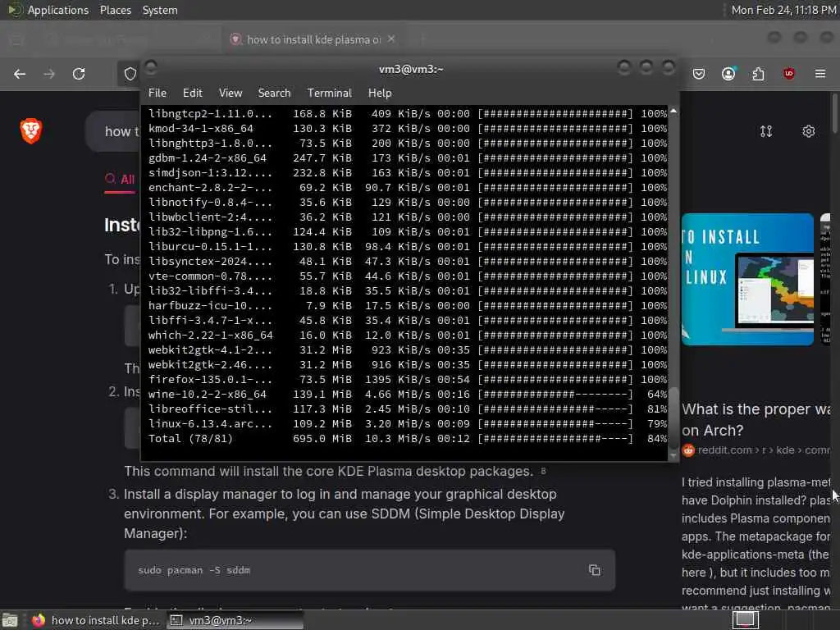Click citation 8 after KDE Plasma sentence
Image resolution: width=840 pixels, height=630 pixels.
543,470
